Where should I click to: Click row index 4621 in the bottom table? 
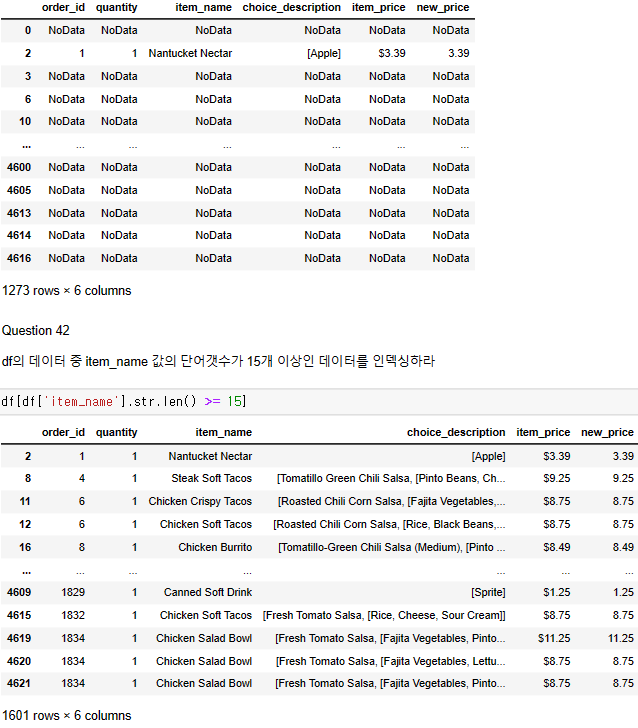click(x=19, y=683)
